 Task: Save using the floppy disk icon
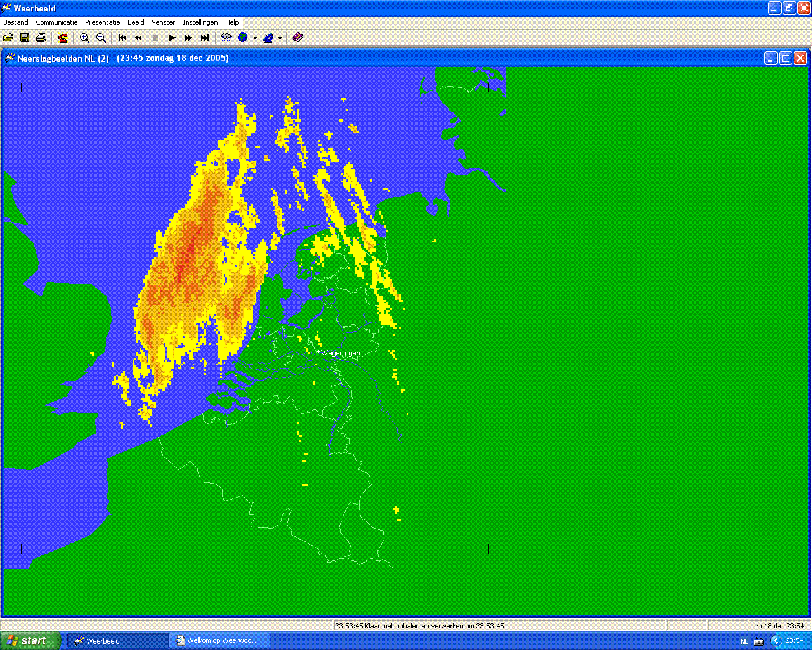click(25, 37)
